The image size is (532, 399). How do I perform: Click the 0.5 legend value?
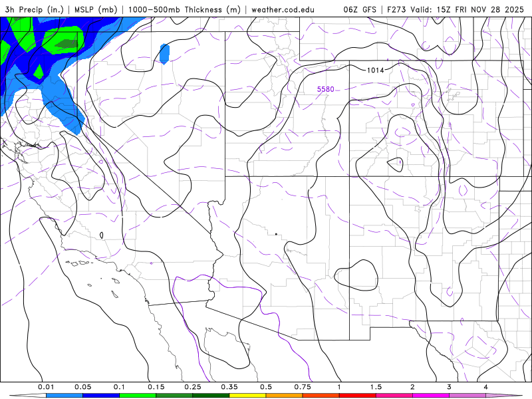tap(266, 387)
